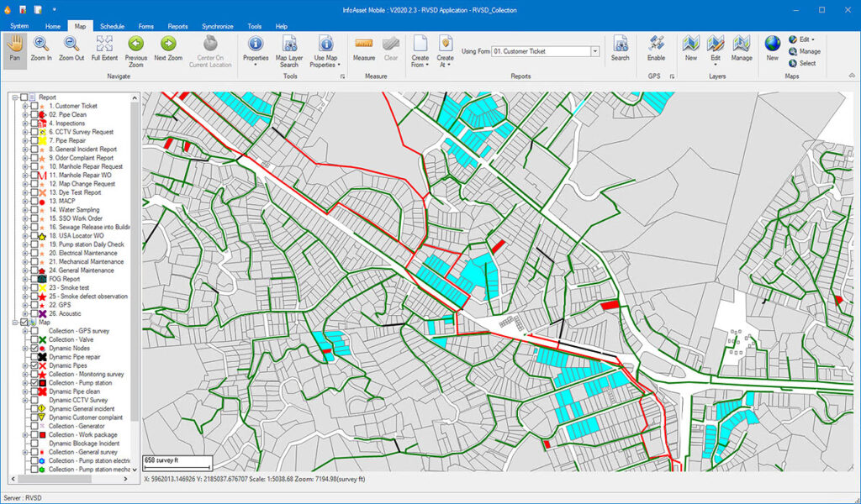Open the Manage layers tool

click(742, 49)
